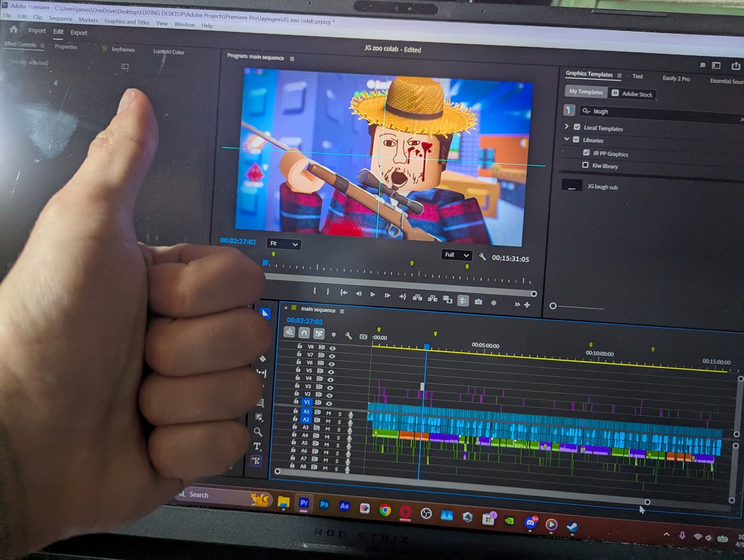
Task: Open main sequence panel menu
Action: pyautogui.click(x=342, y=311)
